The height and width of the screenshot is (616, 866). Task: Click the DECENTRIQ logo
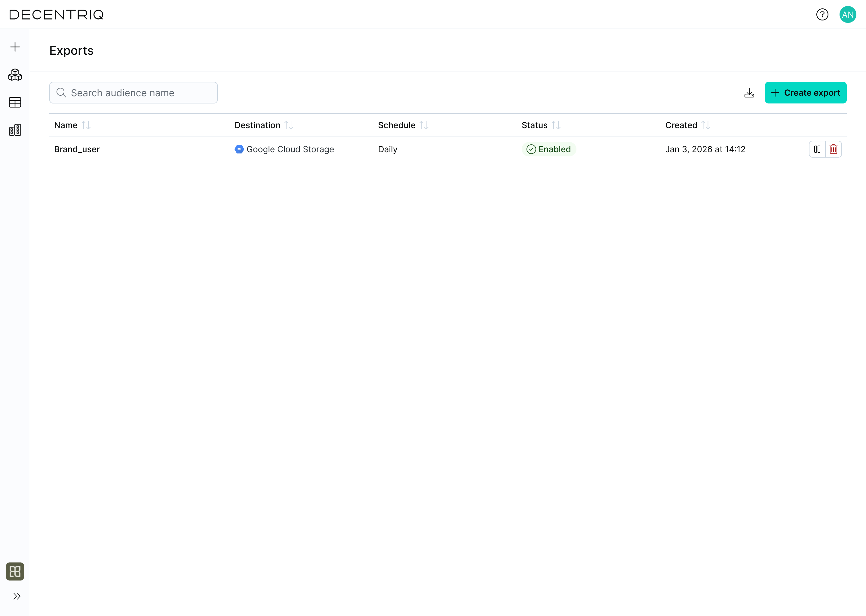click(57, 14)
